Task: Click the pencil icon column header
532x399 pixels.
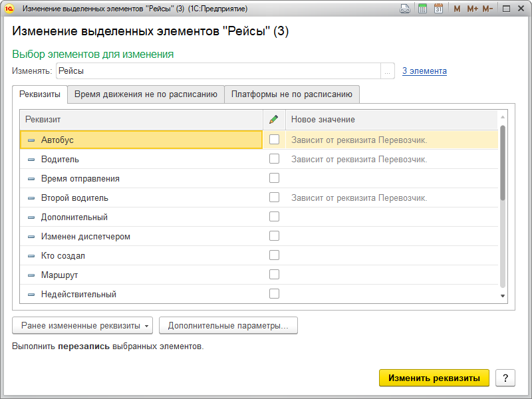Action: [x=273, y=120]
